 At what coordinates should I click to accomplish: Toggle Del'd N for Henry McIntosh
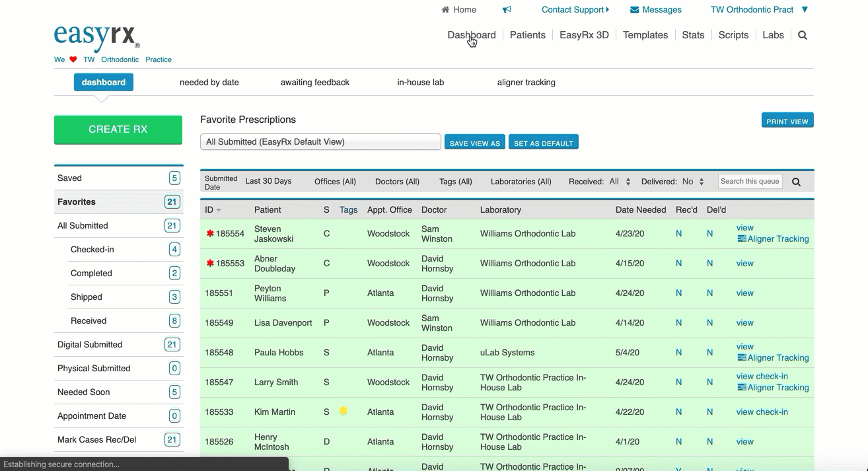[x=709, y=442]
